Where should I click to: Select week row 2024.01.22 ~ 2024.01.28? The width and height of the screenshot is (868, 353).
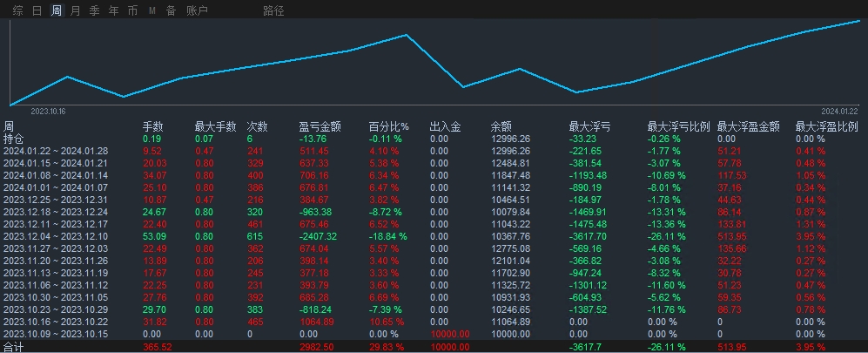point(434,152)
